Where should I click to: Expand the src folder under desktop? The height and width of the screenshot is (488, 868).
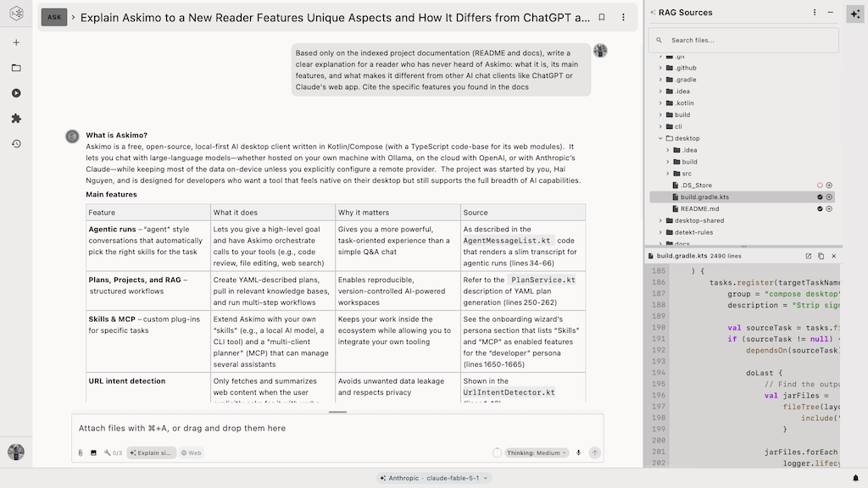(668, 174)
